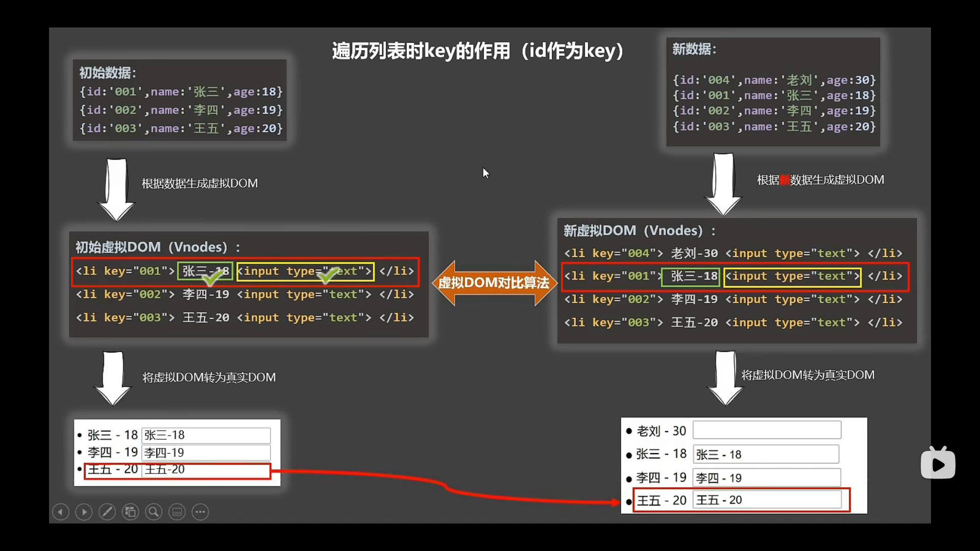Click the empty input beside 老刘 - 30
Image resolution: width=980 pixels, height=551 pixels.
(767, 430)
